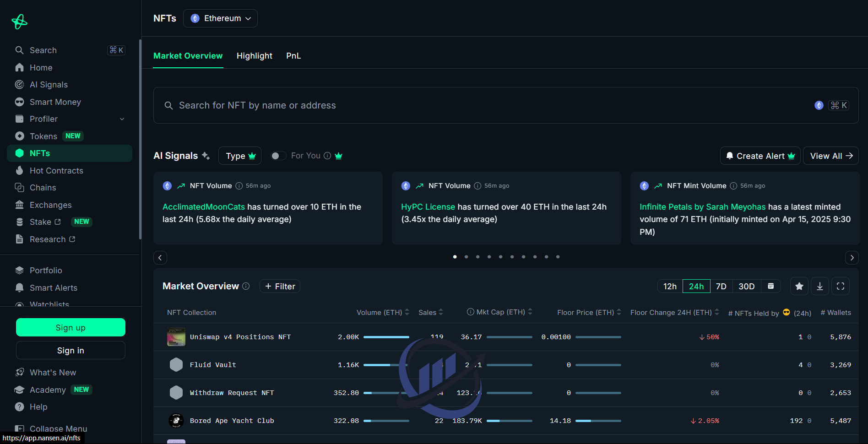Switch to PnL tab
Screen dimensions: 868x444
(293, 56)
